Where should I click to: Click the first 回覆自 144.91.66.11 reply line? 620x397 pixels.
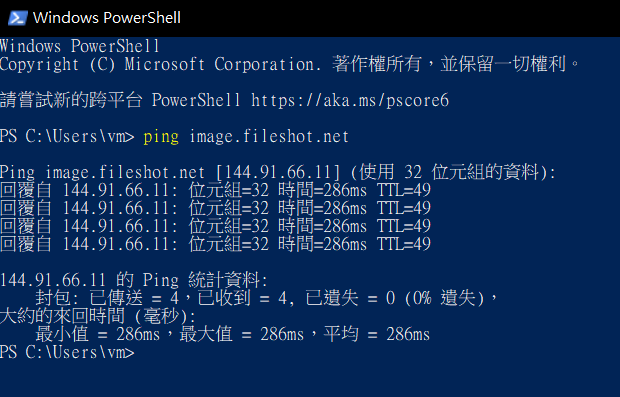[x=215, y=191]
